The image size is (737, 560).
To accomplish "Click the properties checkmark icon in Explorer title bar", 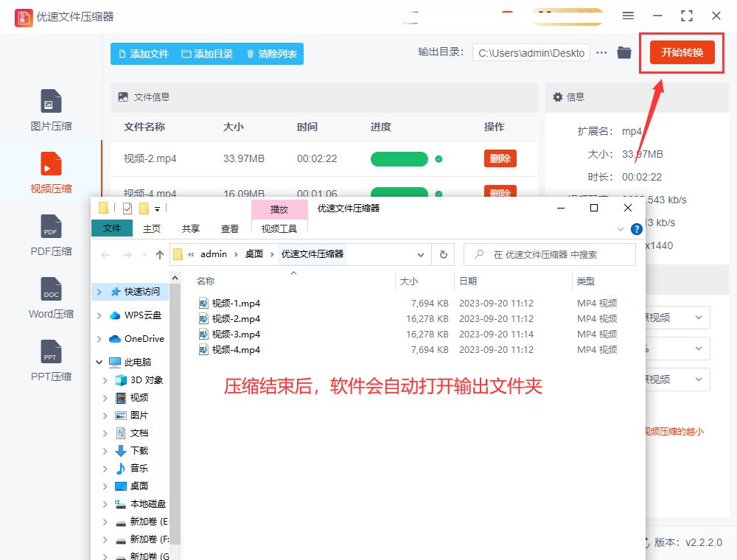I will tap(128, 208).
